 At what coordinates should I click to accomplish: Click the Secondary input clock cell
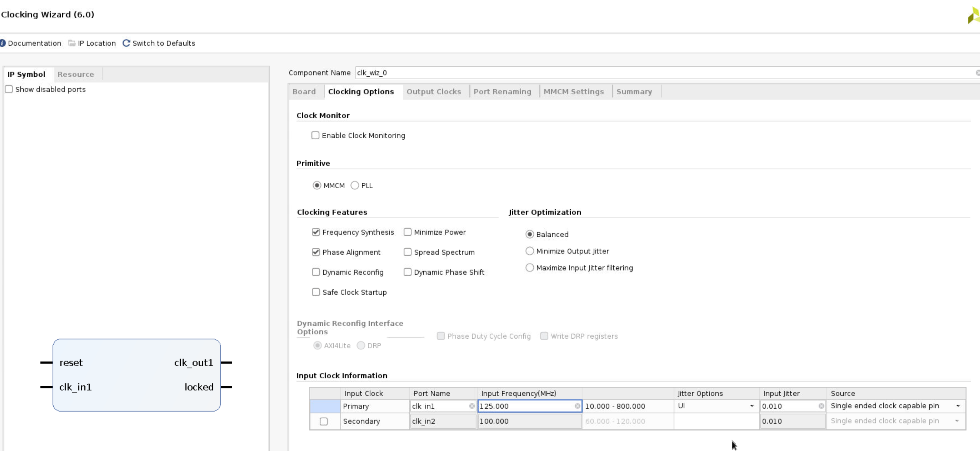[375, 421]
